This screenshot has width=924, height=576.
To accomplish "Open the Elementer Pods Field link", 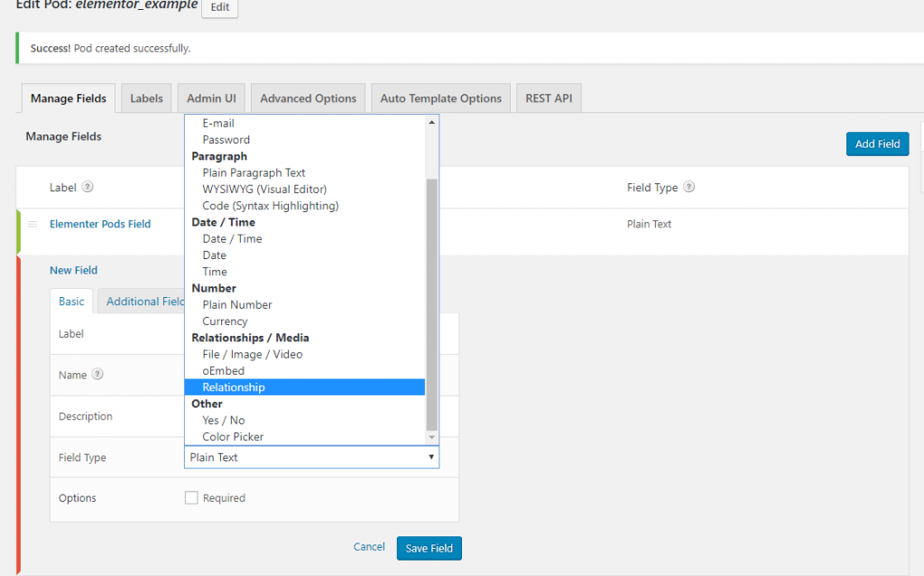I will [100, 224].
